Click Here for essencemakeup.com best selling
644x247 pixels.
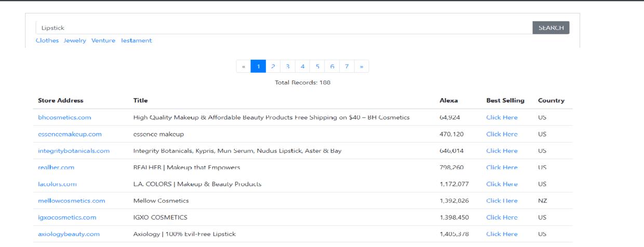pyautogui.click(x=502, y=134)
